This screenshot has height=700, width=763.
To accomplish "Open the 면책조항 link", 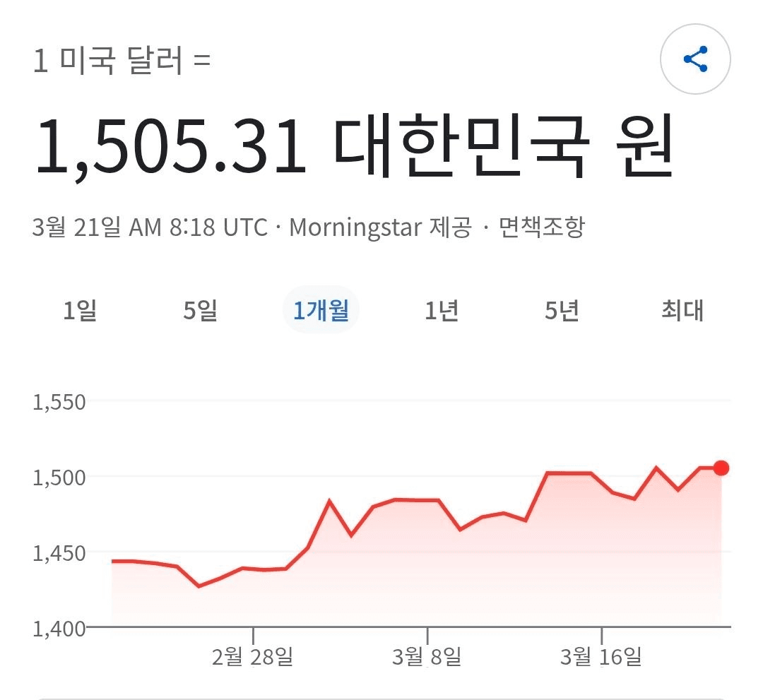I will tap(542, 228).
